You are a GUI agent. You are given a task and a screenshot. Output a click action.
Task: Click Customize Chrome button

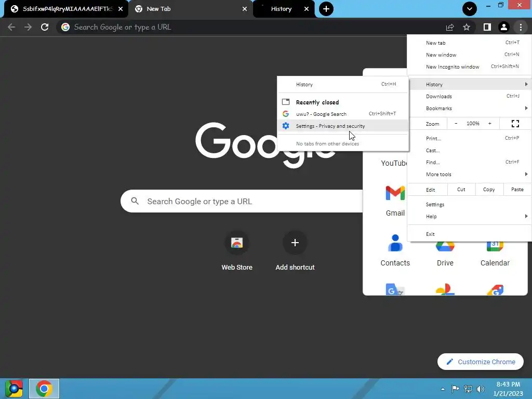coord(481,362)
